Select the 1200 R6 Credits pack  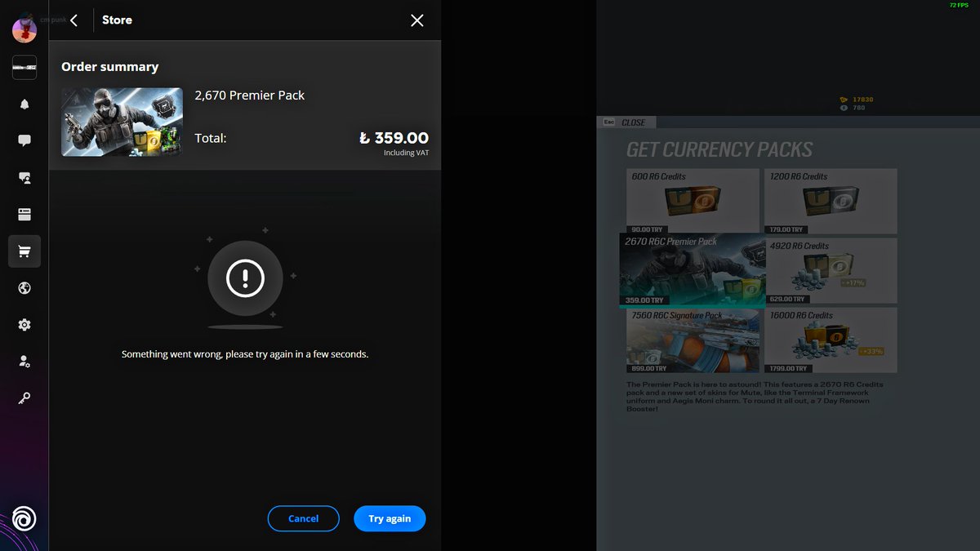point(831,201)
